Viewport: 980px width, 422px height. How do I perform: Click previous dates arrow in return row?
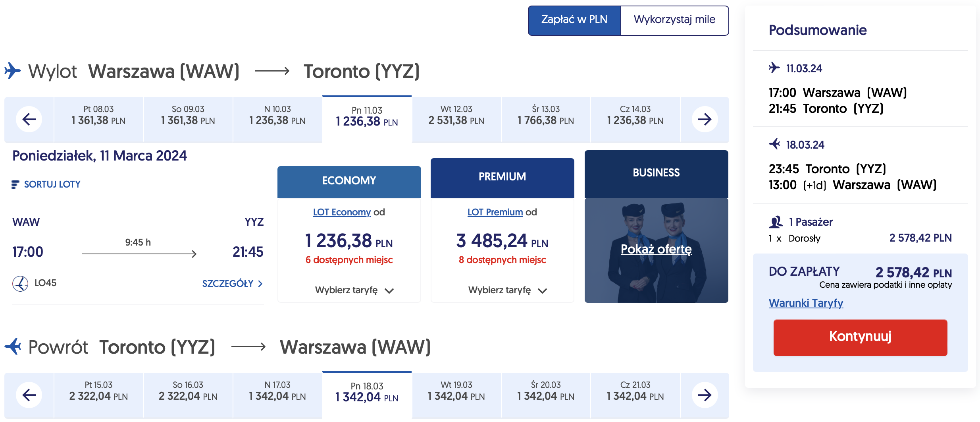(x=29, y=395)
